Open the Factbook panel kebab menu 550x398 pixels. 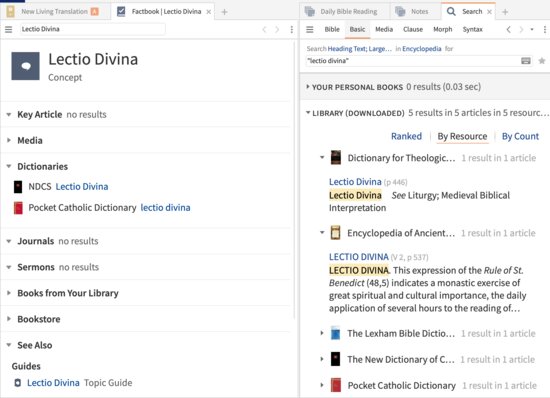(x=291, y=29)
